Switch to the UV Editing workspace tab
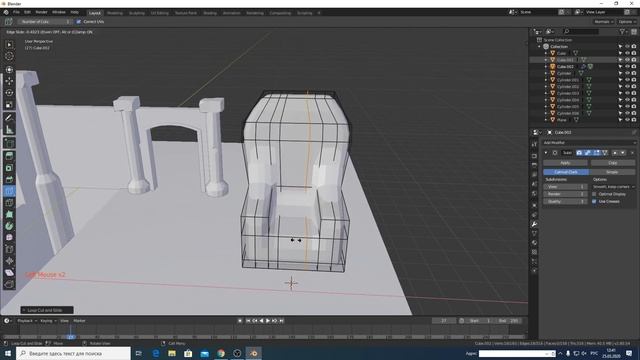The width and height of the screenshot is (640, 360). (x=160, y=13)
